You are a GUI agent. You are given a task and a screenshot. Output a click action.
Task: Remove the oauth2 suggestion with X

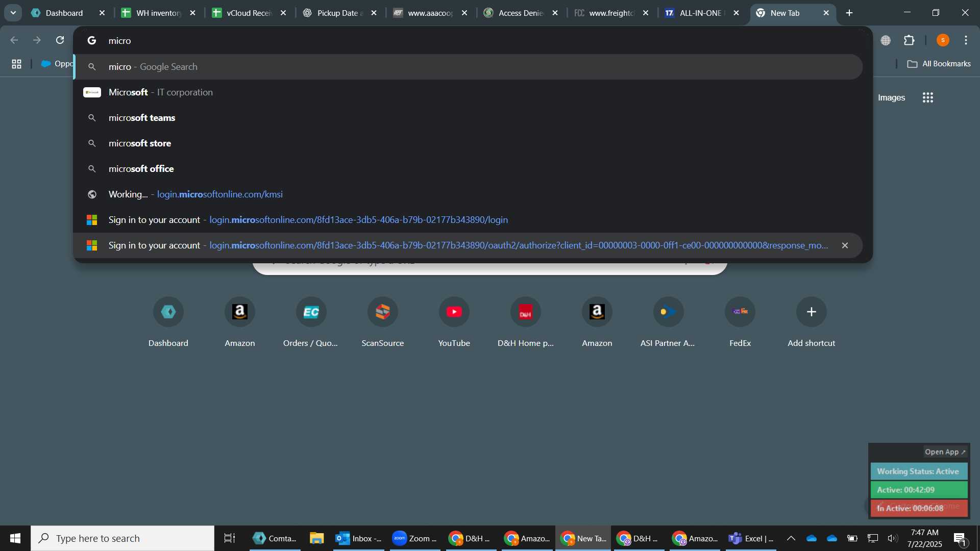click(x=845, y=245)
